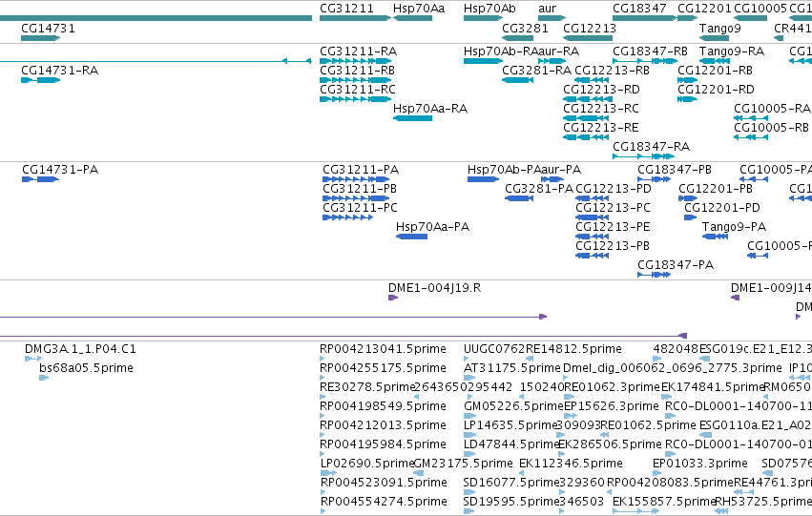Image resolution: width=812 pixels, height=516 pixels.
Task: Open the CG3281 gene feature
Action: point(517,38)
